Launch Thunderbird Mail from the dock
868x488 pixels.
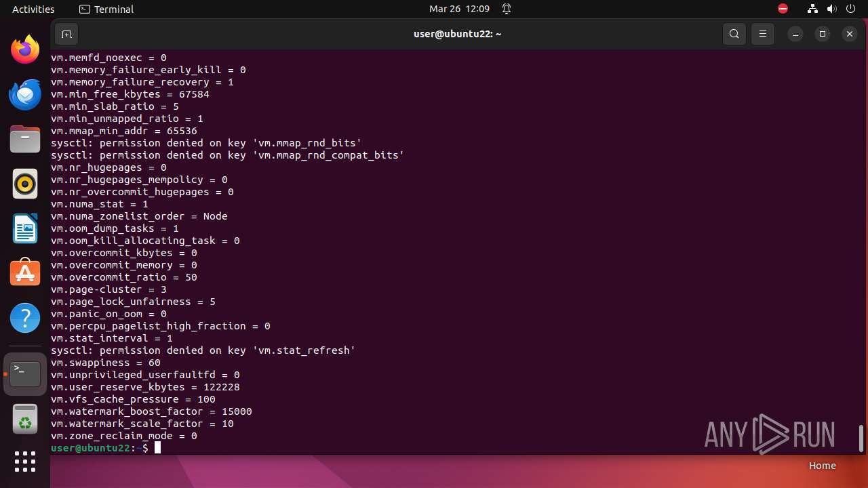coord(25,95)
